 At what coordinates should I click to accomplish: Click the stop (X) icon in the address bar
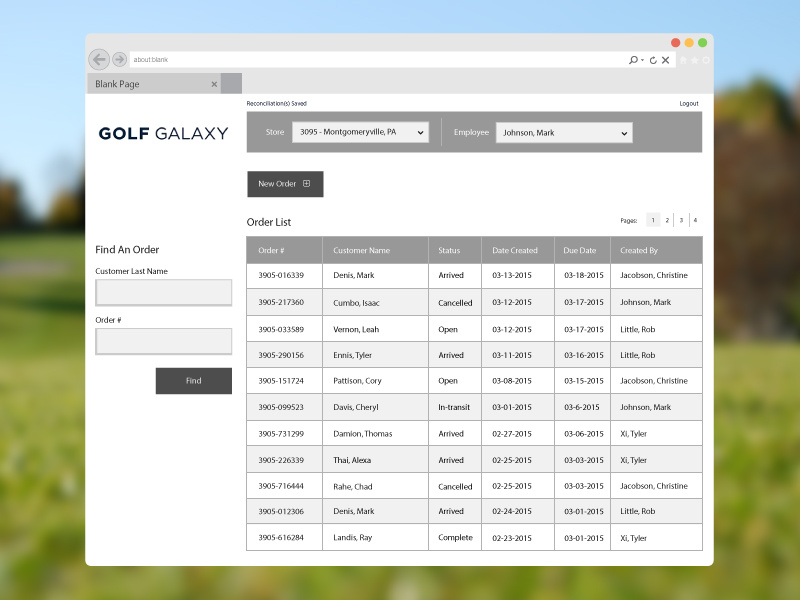[x=665, y=60]
